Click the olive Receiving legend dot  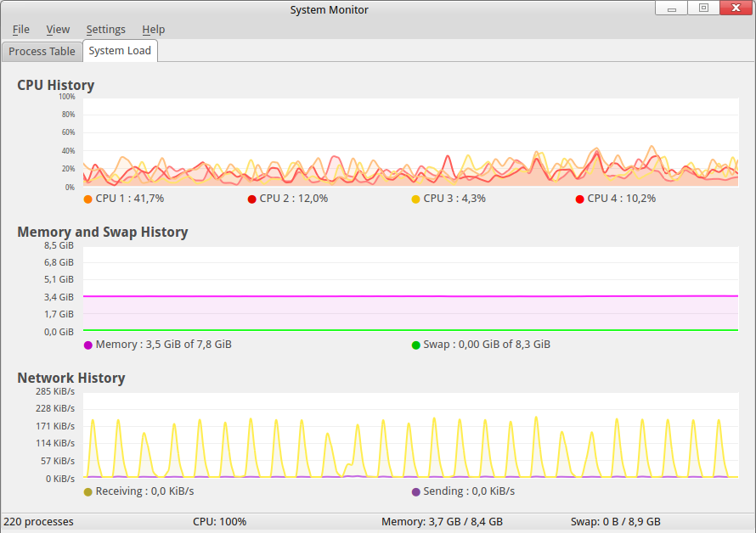[88, 492]
